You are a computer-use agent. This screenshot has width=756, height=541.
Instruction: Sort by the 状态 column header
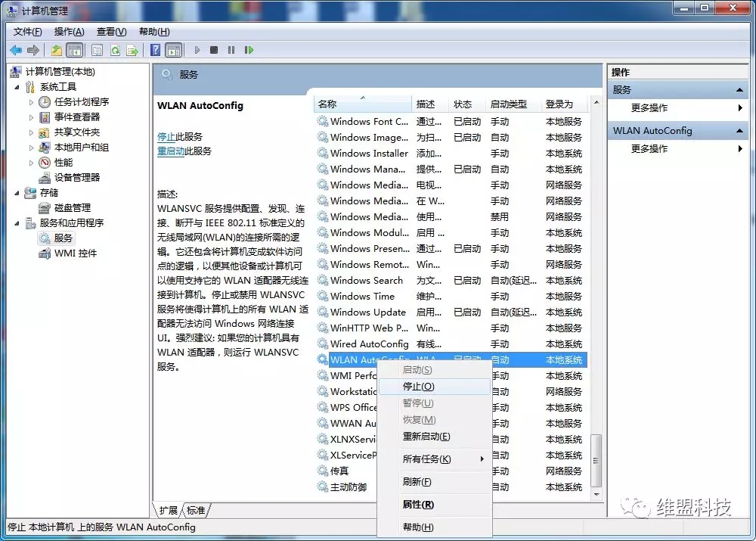[468, 104]
